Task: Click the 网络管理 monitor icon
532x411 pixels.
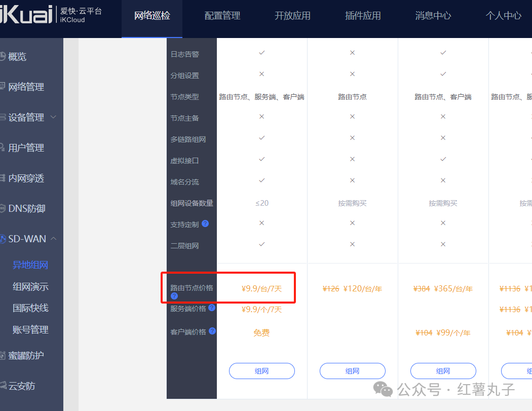Action: click(3, 86)
